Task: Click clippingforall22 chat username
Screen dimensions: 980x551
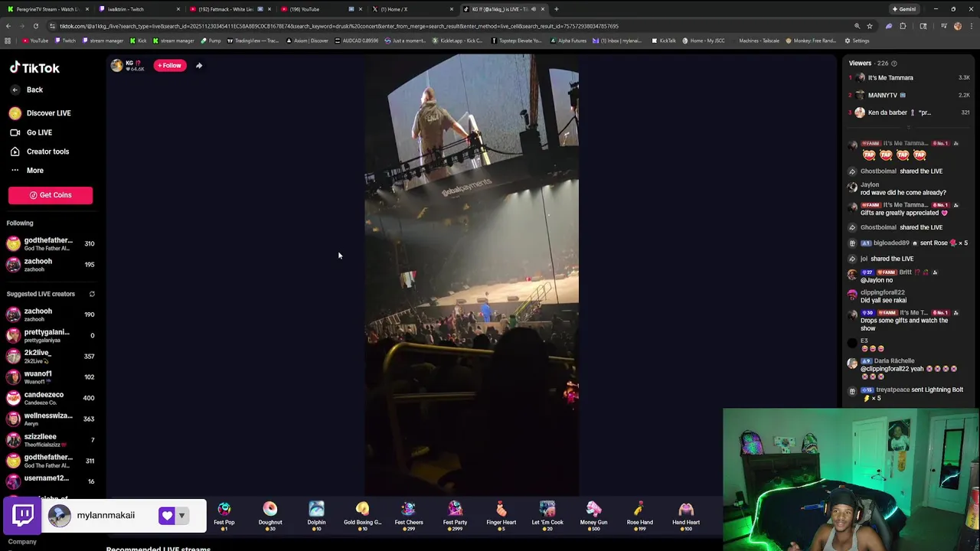Action: click(x=883, y=292)
